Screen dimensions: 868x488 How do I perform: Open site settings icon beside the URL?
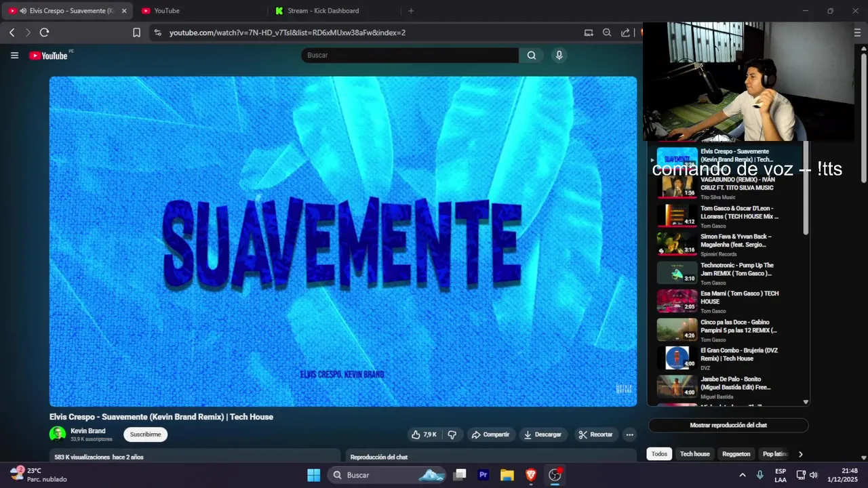tap(157, 33)
